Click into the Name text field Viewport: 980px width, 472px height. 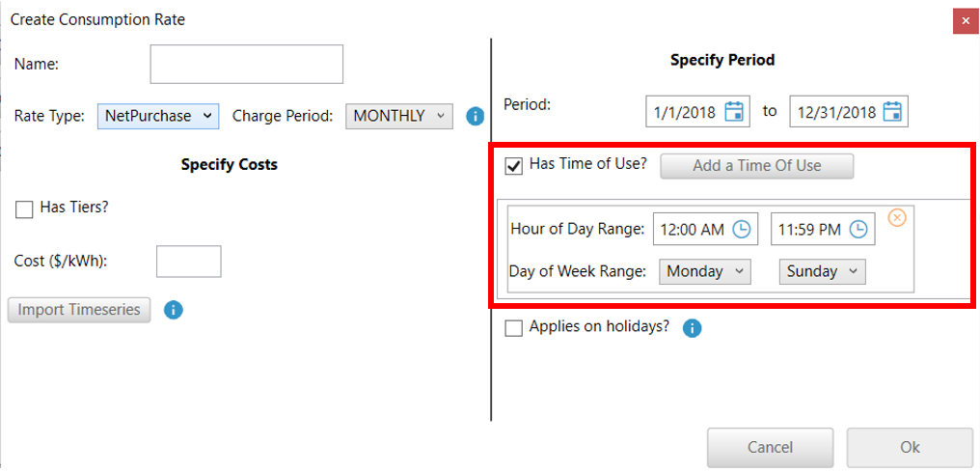click(246, 65)
